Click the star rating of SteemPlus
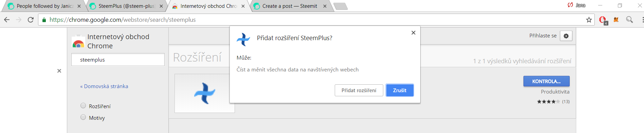Image resolution: width=644 pixels, height=133 pixels. point(548,102)
